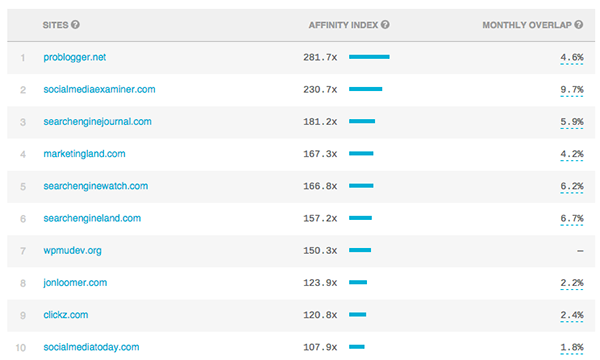Click the affinity bar for socialmediaexaminer.com

click(x=365, y=89)
